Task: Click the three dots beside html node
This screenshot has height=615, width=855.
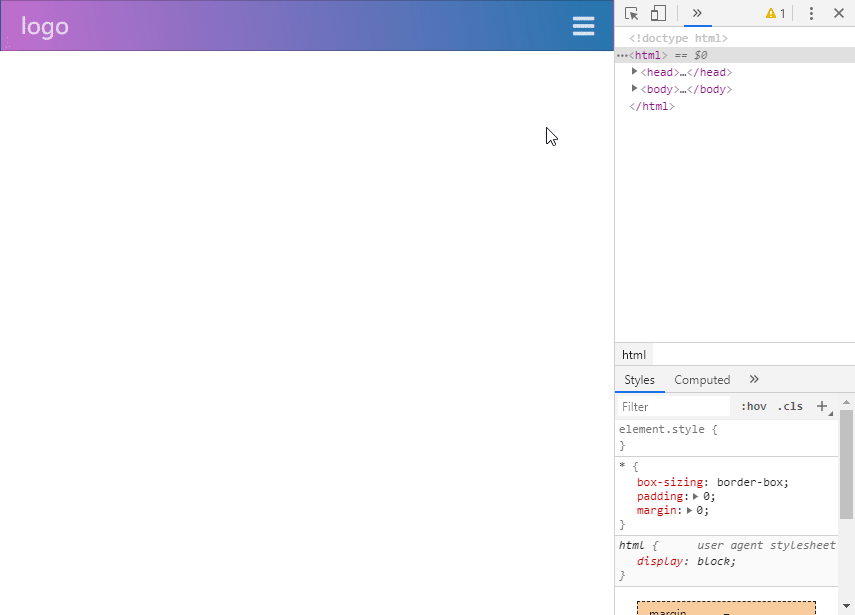Action: coord(622,56)
